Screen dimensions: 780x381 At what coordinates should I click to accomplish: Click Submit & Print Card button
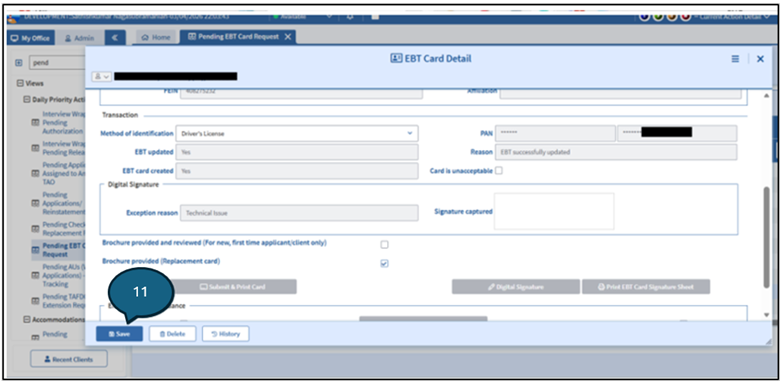[x=232, y=286]
